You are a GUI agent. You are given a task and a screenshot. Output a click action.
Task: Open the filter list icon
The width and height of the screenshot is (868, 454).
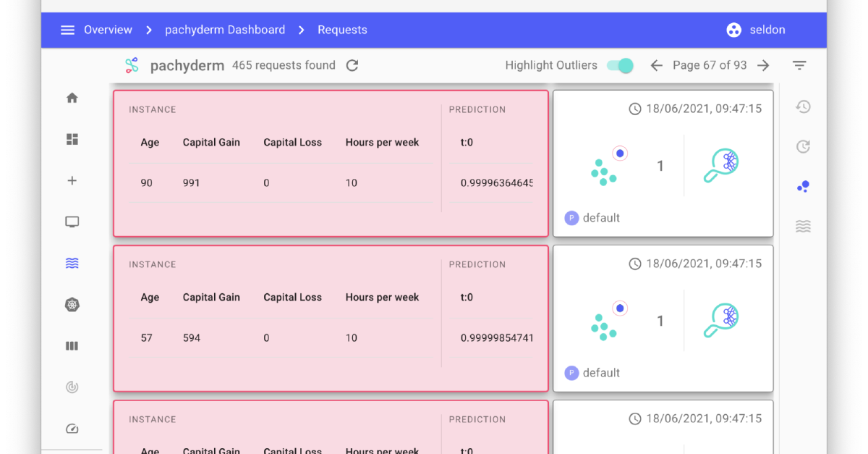coord(799,65)
